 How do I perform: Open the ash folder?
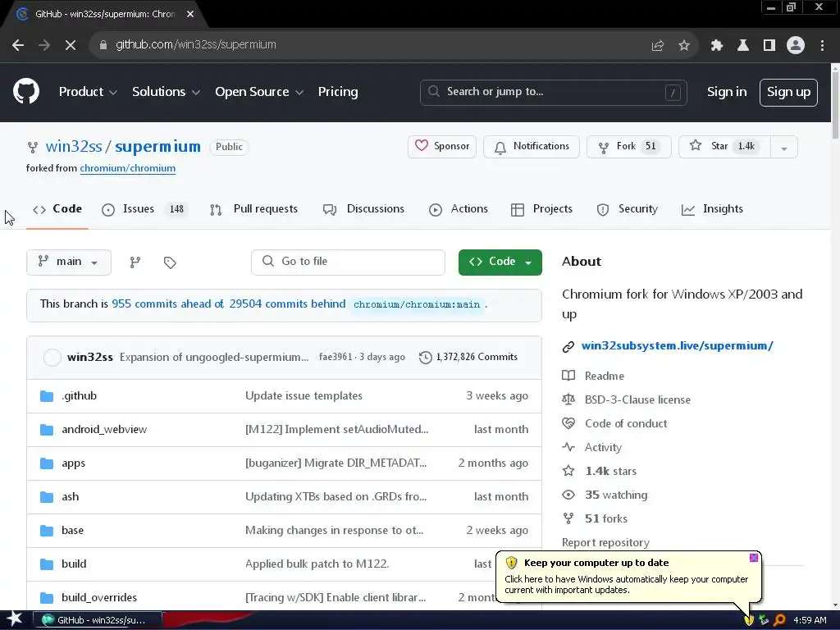pyautogui.click(x=71, y=497)
